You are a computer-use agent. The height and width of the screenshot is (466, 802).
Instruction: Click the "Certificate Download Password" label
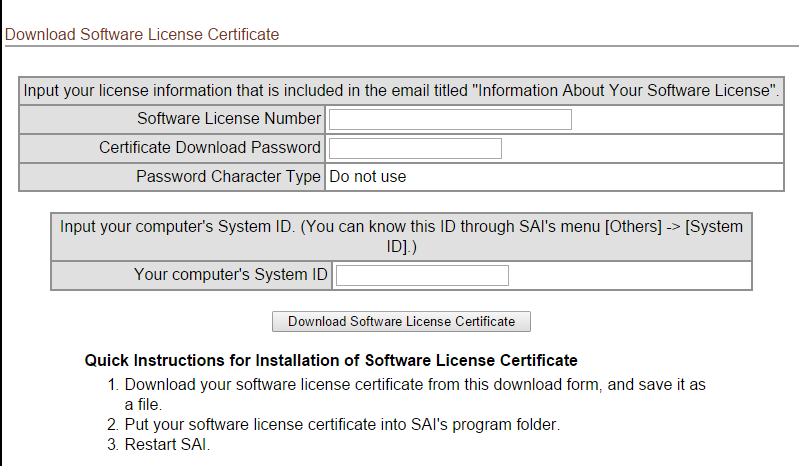pos(210,148)
